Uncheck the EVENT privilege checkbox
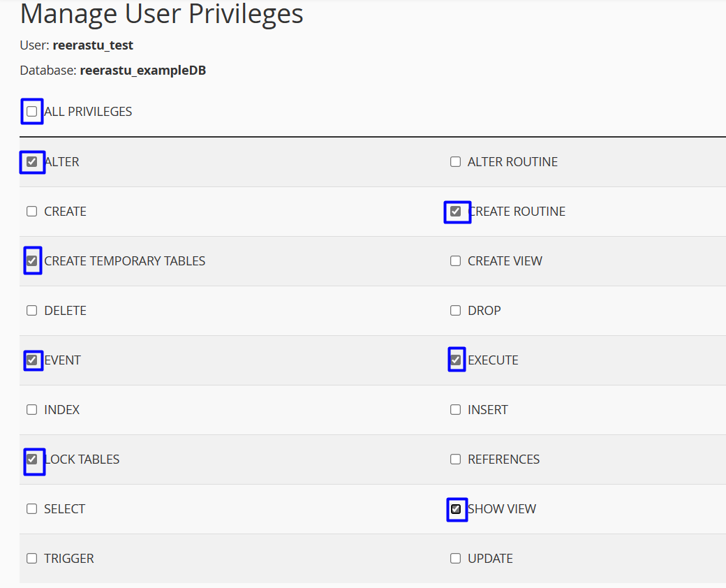Image resolution: width=726 pixels, height=588 pixels. (32, 360)
